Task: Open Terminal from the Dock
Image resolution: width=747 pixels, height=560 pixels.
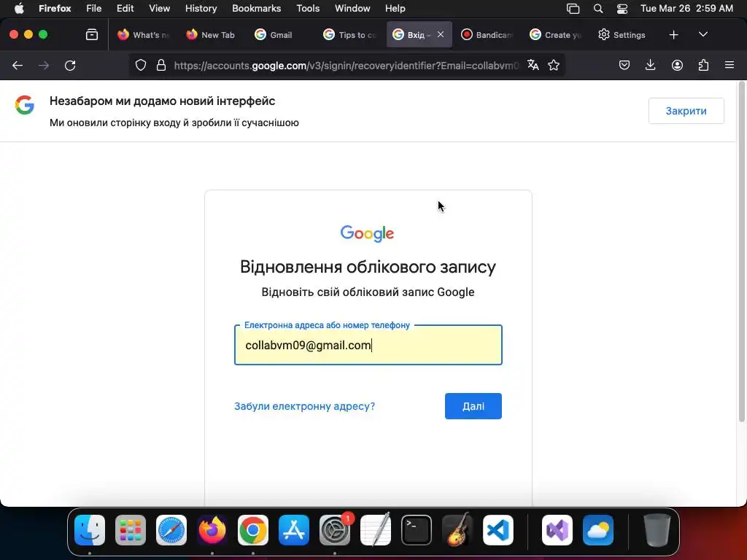Action: point(417,530)
